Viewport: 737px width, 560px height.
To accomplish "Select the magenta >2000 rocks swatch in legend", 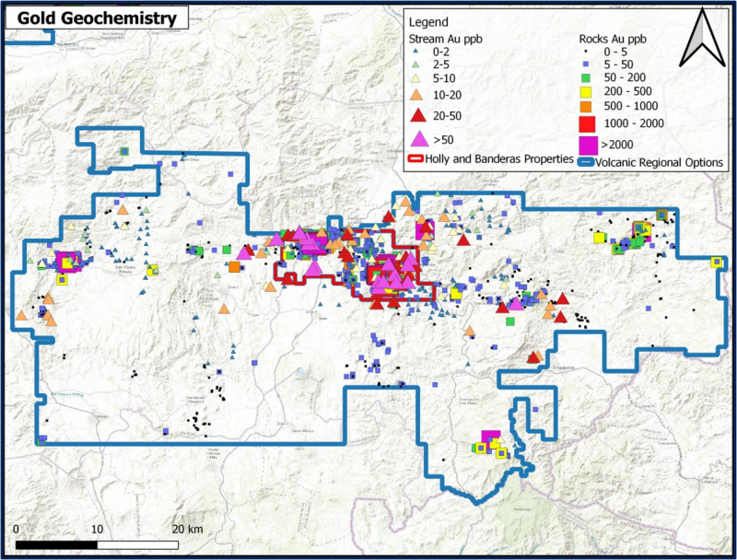I will (x=588, y=145).
